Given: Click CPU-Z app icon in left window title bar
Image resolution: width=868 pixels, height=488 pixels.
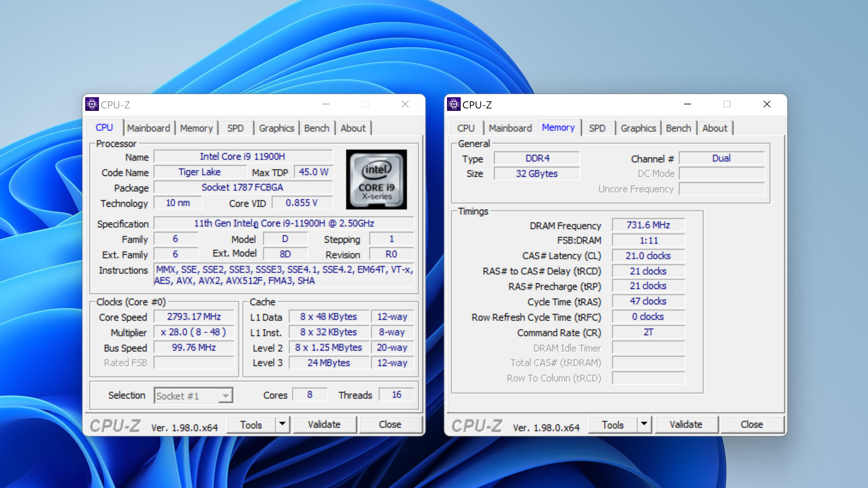Looking at the screenshot, I should (x=92, y=104).
